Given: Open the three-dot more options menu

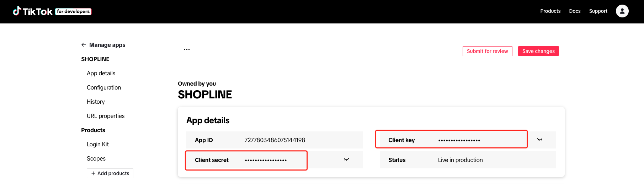Looking at the screenshot, I should pyautogui.click(x=187, y=49).
